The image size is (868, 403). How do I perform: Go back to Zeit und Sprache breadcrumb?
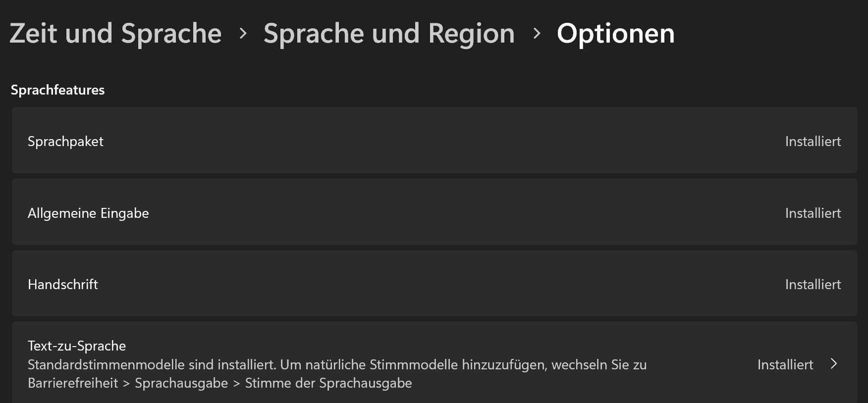[115, 34]
